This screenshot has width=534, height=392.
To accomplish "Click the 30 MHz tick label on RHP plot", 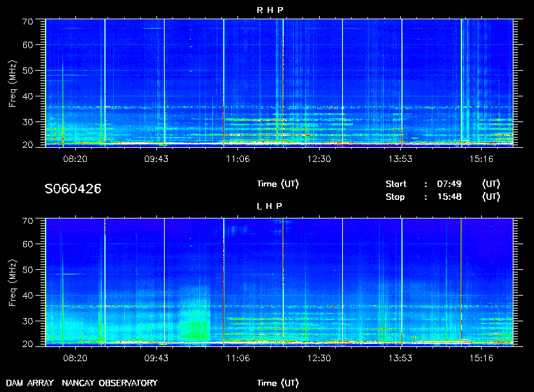I will coord(28,122).
